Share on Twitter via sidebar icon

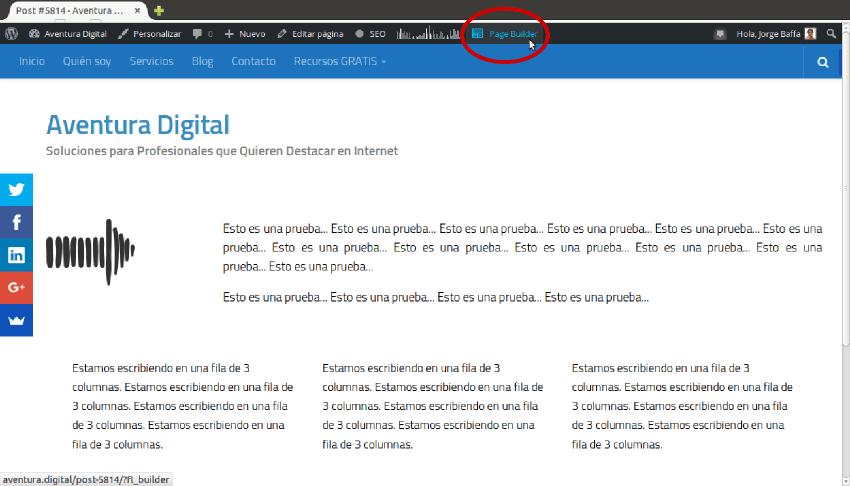[16, 189]
